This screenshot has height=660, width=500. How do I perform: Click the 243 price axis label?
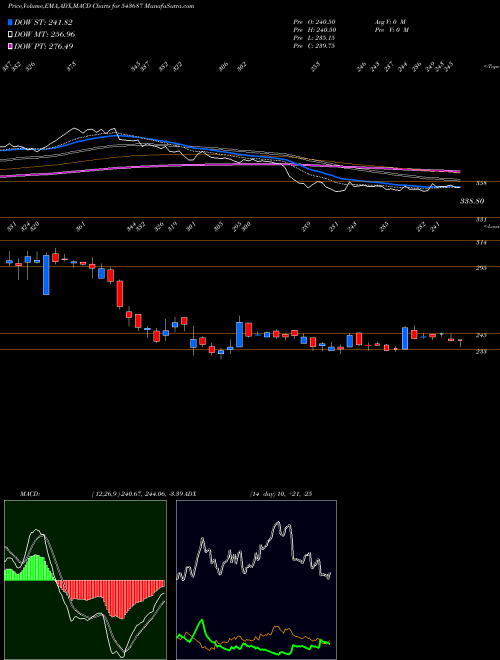pos(482,335)
